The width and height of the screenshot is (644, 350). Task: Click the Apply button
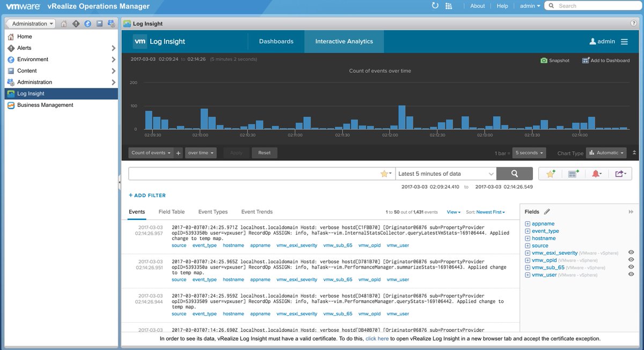tap(236, 153)
